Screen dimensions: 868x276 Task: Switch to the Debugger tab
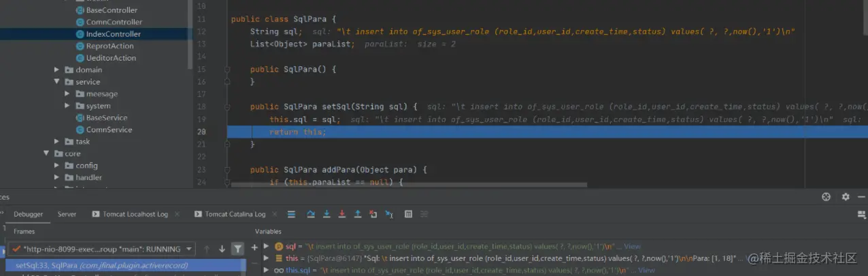[x=29, y=214]
